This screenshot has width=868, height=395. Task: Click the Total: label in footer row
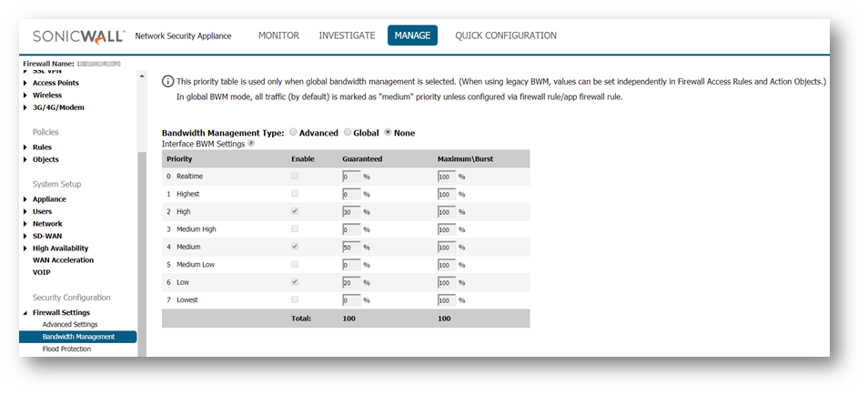coord(301,319)
